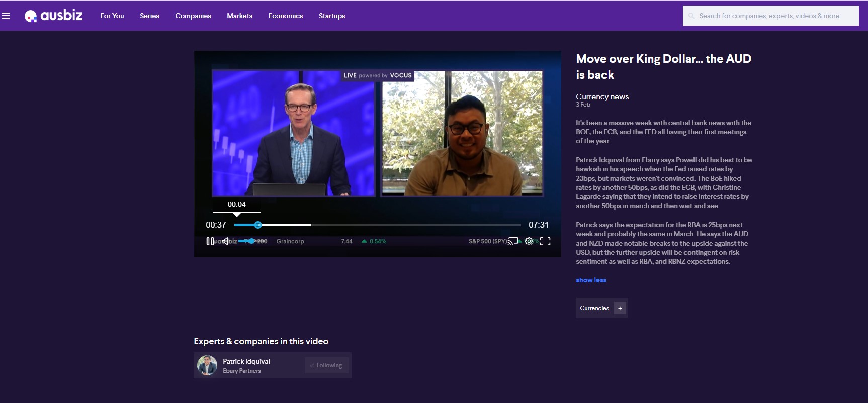Open the hamburger menu
Screen dimensions: 868x403
(x=6, y=16)
